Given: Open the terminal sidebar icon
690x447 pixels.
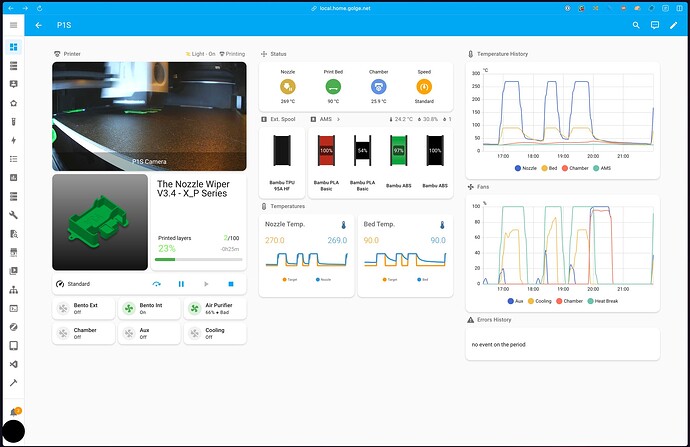Looking at the screenshot, I should point(14,308).
